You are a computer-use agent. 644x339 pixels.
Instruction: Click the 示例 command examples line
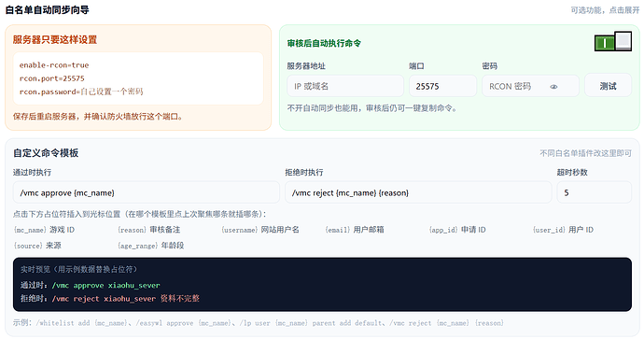(258, 322)
